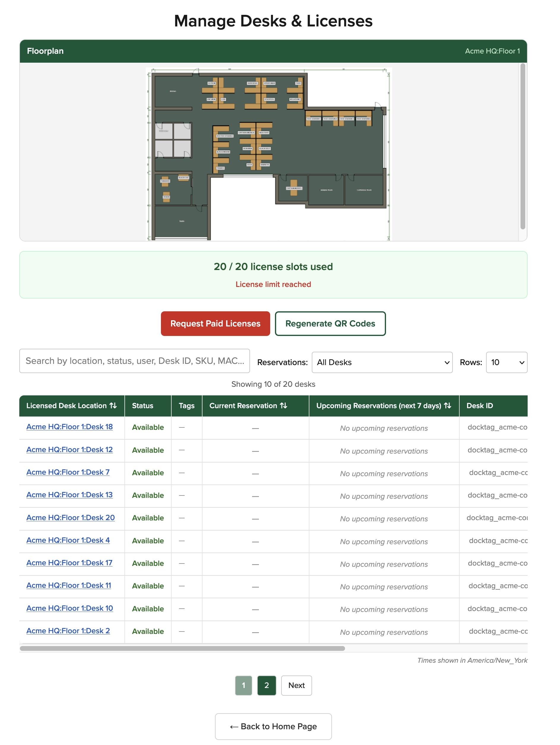Open the Rows per page dropdown
Screen dimensions: 560x745
(x=506, y=362)
